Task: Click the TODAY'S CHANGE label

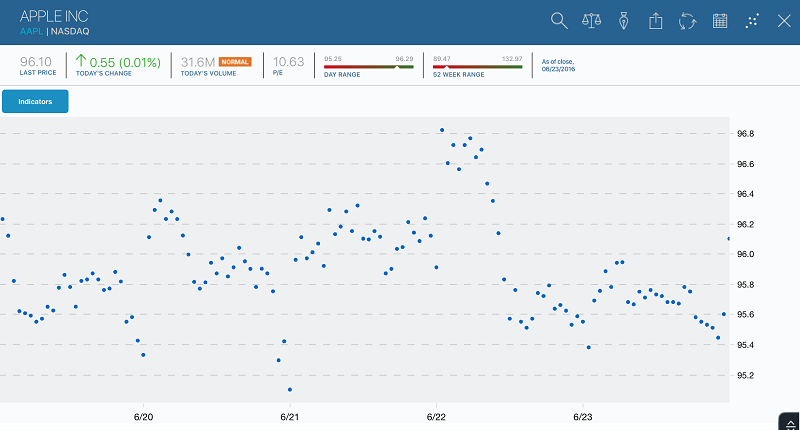Action: pos(104,73)
